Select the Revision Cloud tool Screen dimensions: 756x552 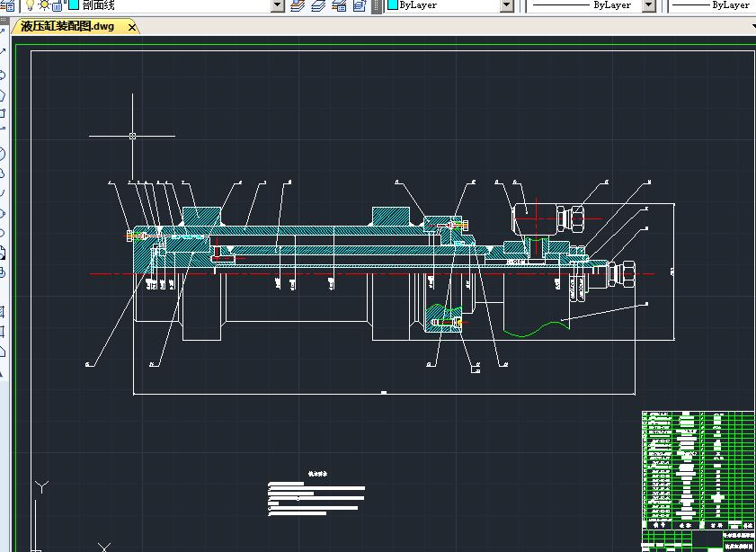pyautogui.click(x=3, y=173)
